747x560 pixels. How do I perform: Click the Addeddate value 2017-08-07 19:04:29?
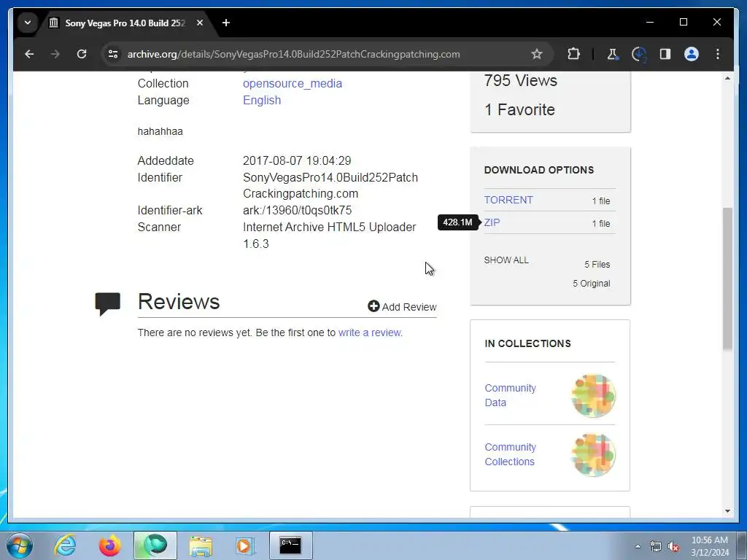tap(297, 161)
